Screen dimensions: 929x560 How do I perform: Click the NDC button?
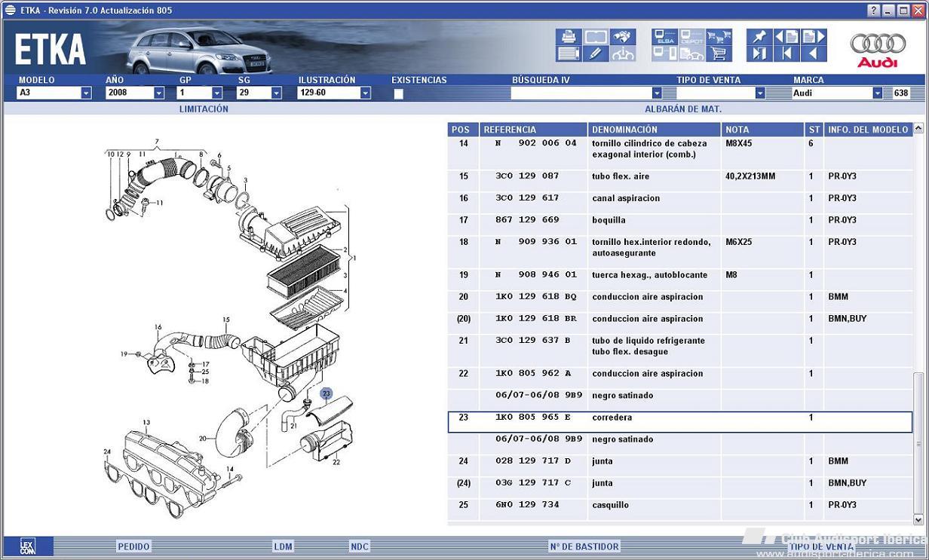tap(360, 546)
